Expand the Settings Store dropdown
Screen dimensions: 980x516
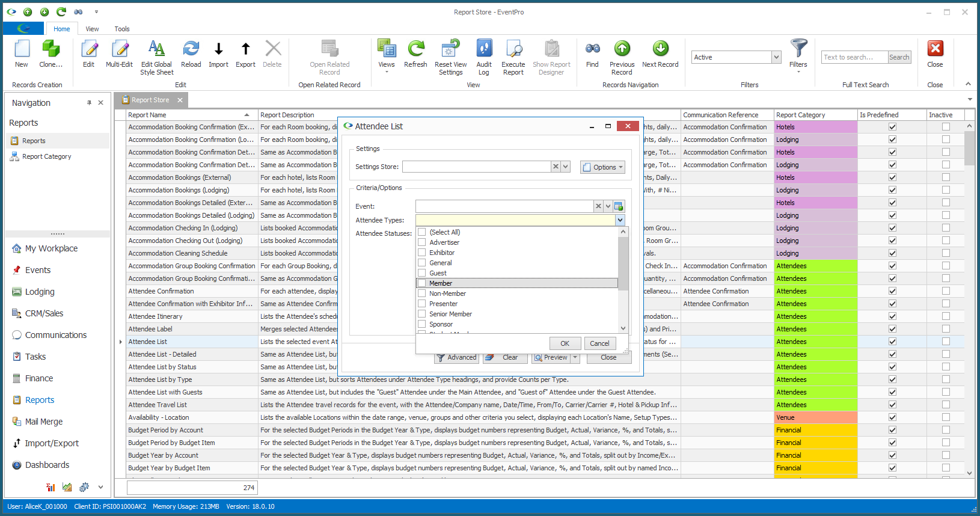pyautogui.click(x=565, y=167)
